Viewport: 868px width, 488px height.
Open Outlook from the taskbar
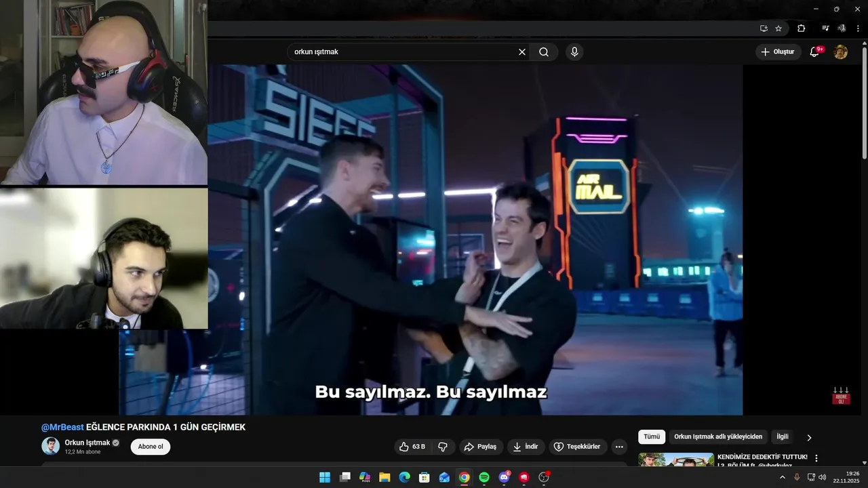(444, 477)
